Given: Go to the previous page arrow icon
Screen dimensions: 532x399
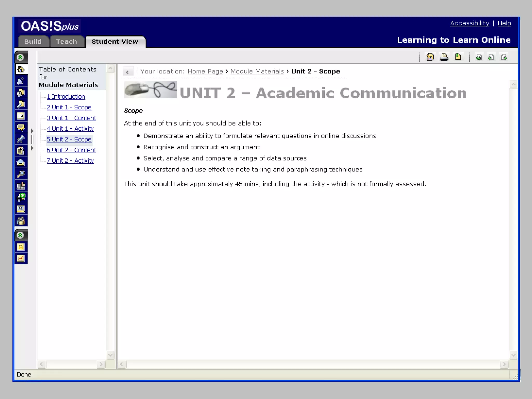Looking at the screenshot, I should coord(491,57).
